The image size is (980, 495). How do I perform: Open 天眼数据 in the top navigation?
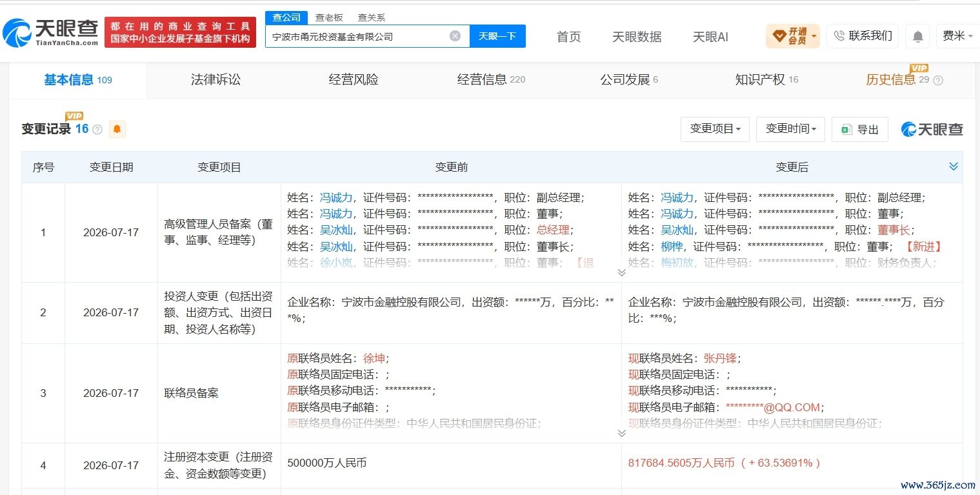(637, 37)
